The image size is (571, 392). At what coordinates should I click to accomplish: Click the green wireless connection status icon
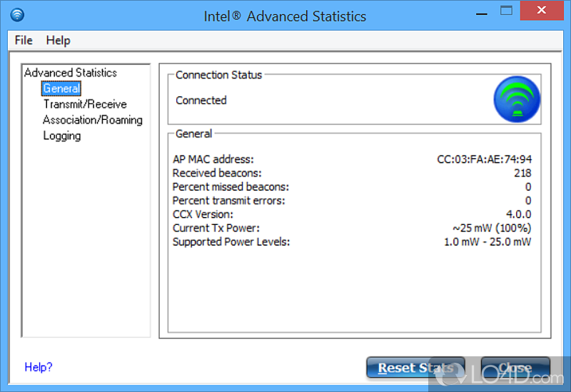(517, 99)
